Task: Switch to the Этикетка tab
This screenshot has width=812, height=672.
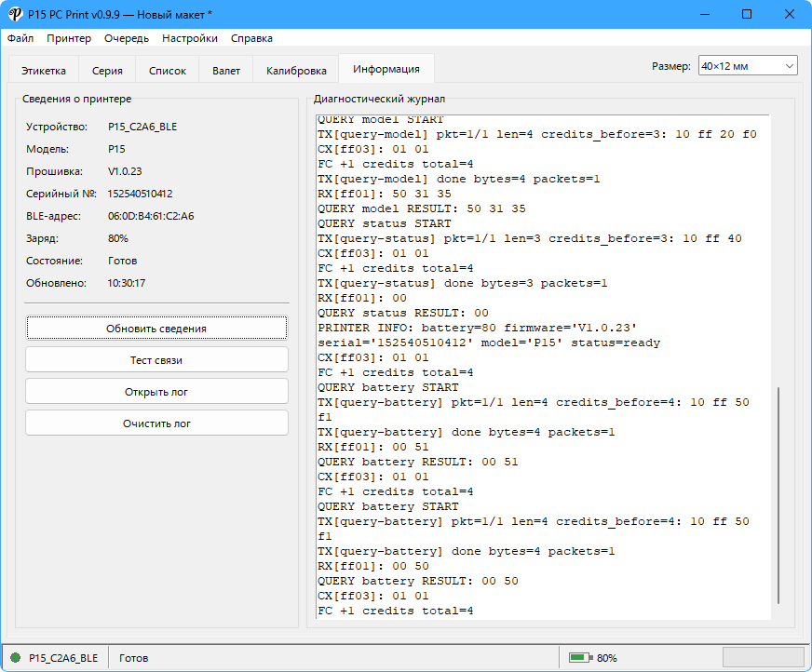Action: click(44, 71)
